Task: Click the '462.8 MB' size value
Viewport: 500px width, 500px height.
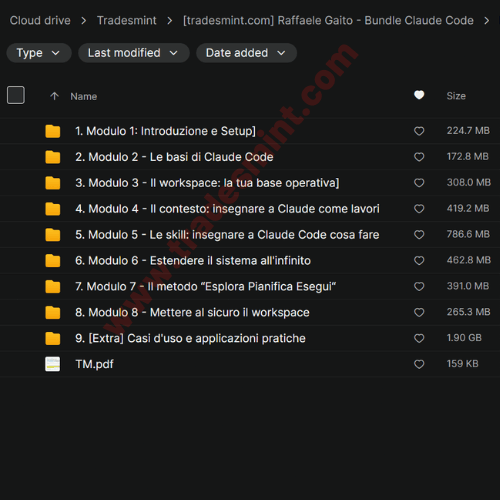Action: 469,260
